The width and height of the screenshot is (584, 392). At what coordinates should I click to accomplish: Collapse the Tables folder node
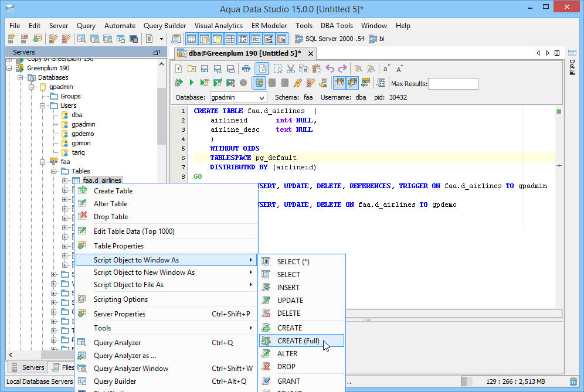53,171
